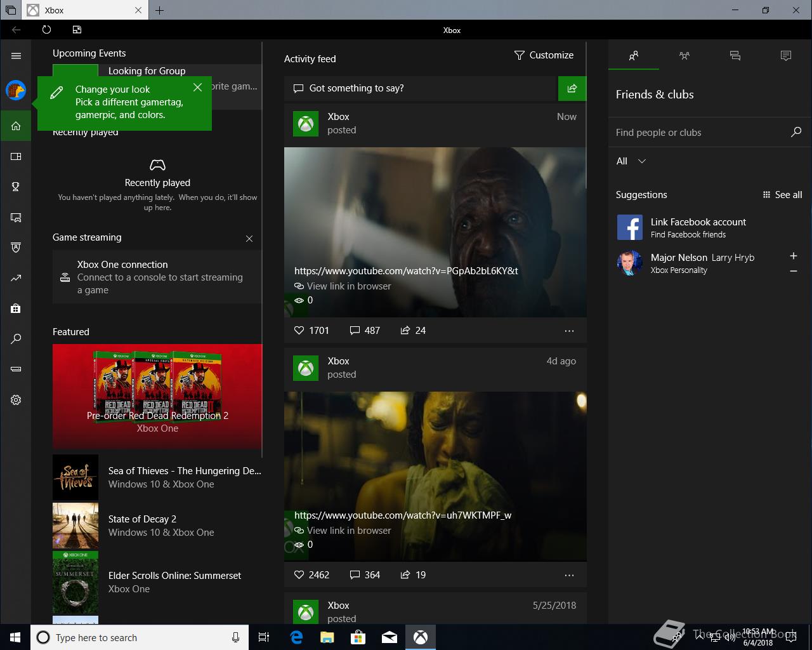Close the Game streaming section
The width and height of the screenshot is (812, 650).
249,239
